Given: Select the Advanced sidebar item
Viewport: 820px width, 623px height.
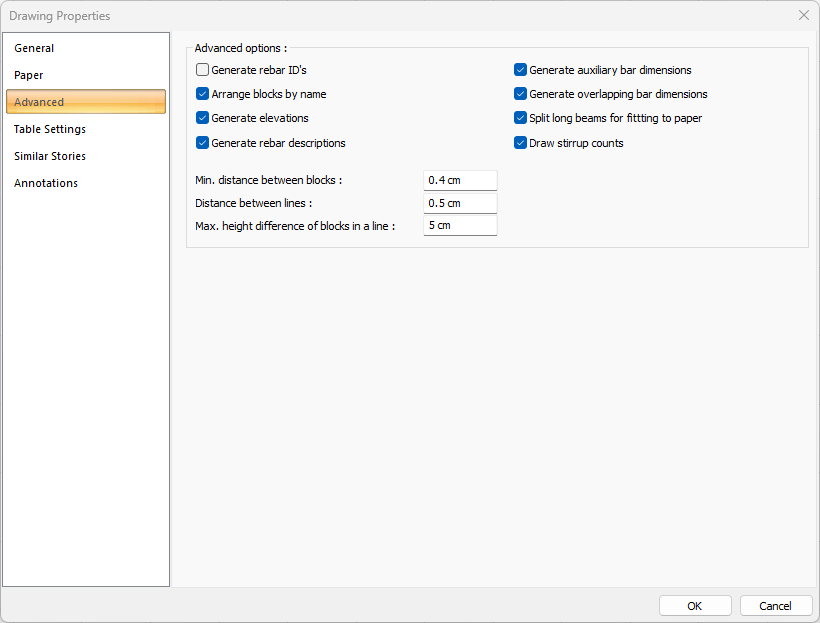Looking at the screenshot, I should point(40,102).
